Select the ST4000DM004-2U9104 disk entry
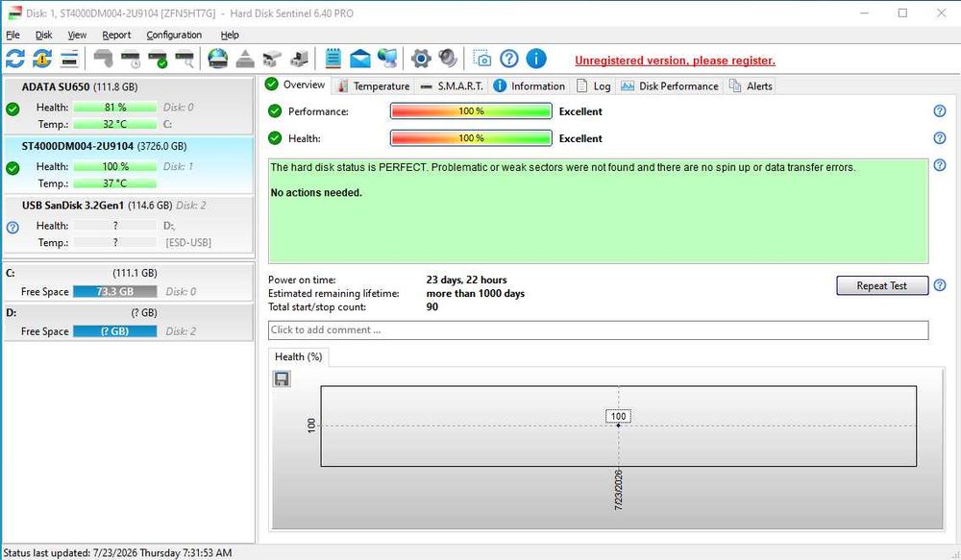The width and height of the screenshot is (961, 560). 128,165
